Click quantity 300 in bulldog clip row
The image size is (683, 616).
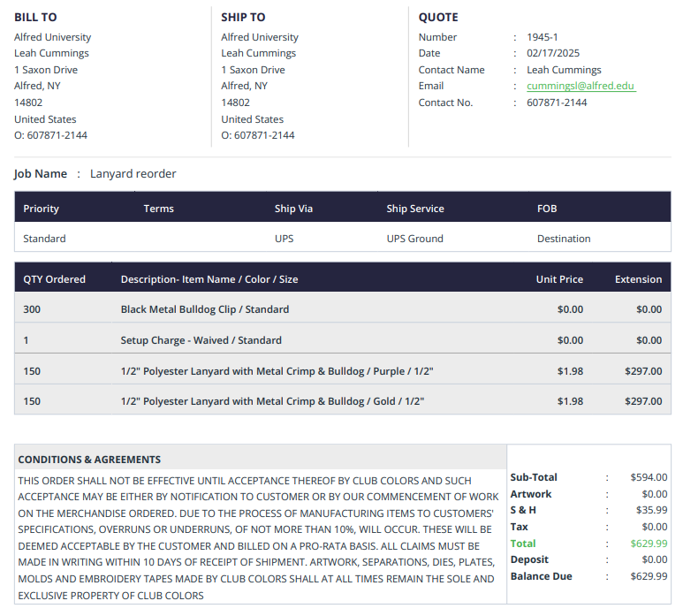click(x=32, y=309)
